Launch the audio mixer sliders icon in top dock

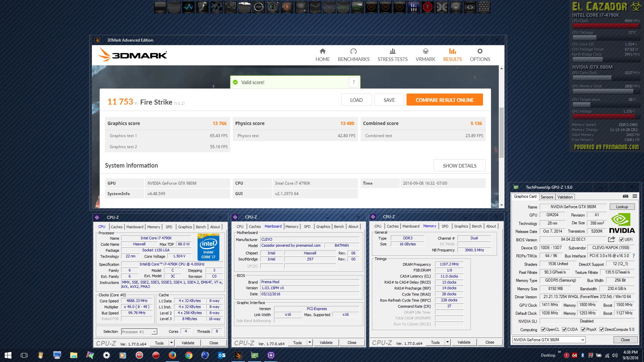click(230, 7)
